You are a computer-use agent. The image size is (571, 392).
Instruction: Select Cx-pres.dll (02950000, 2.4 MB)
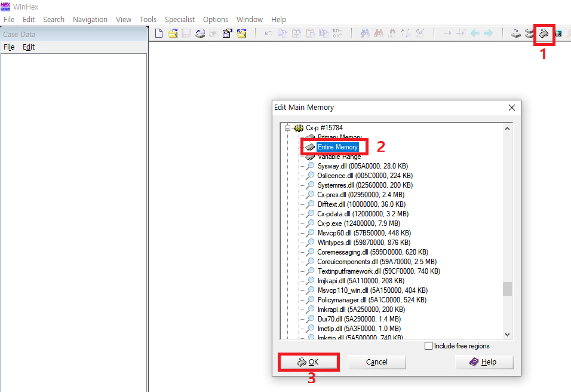(x=361, y=195)
